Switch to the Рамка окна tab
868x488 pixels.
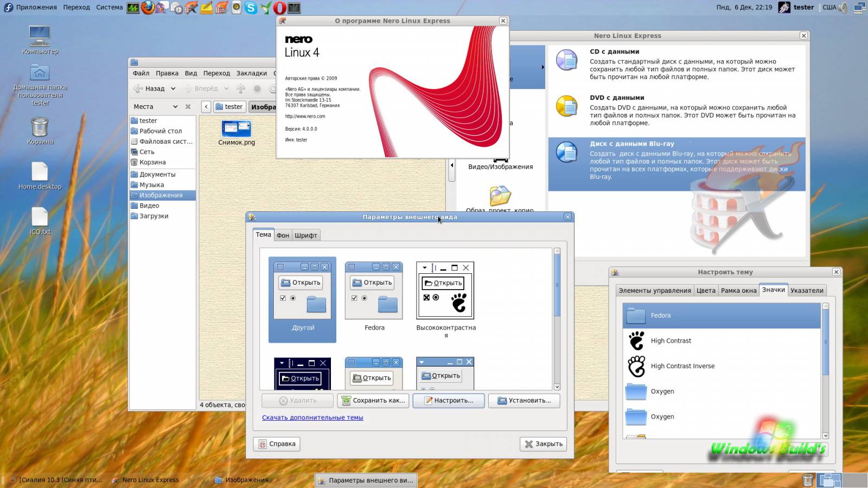coord(738,291)
